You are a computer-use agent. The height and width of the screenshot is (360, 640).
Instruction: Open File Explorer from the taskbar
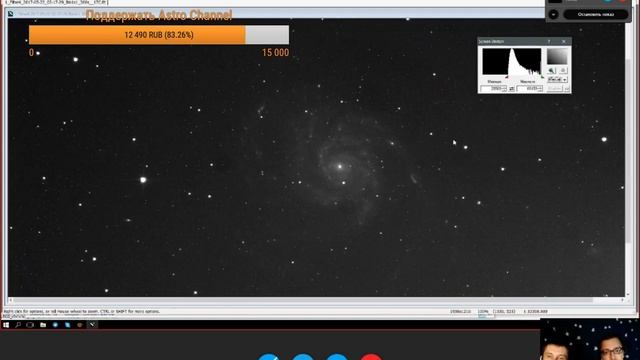point(43,325)
